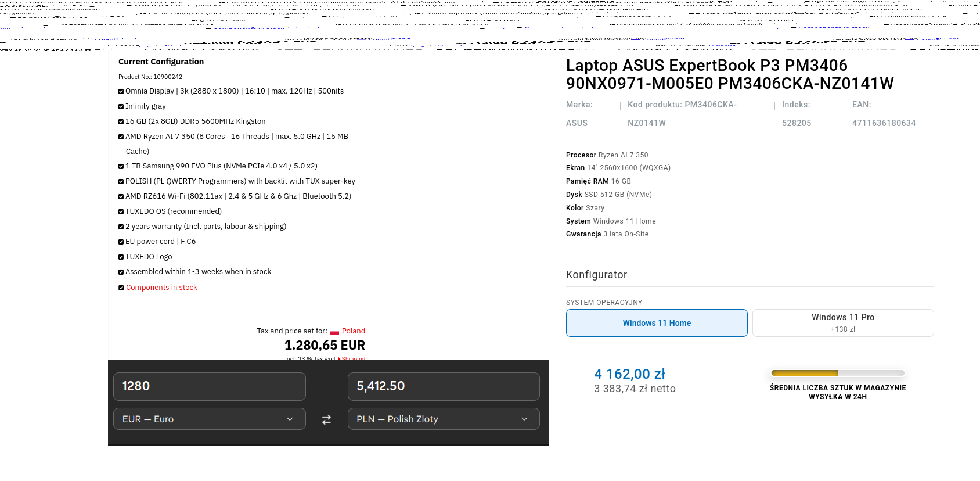The image size is (980, 481).
Task: Choose the Windows 11 Pro option
Action: (x=843, y=323)
